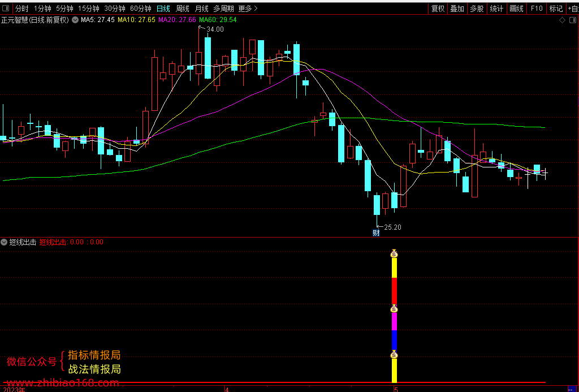Select the 5分钟 period
This screenshot has height=392, width=579.
(64, 8)
